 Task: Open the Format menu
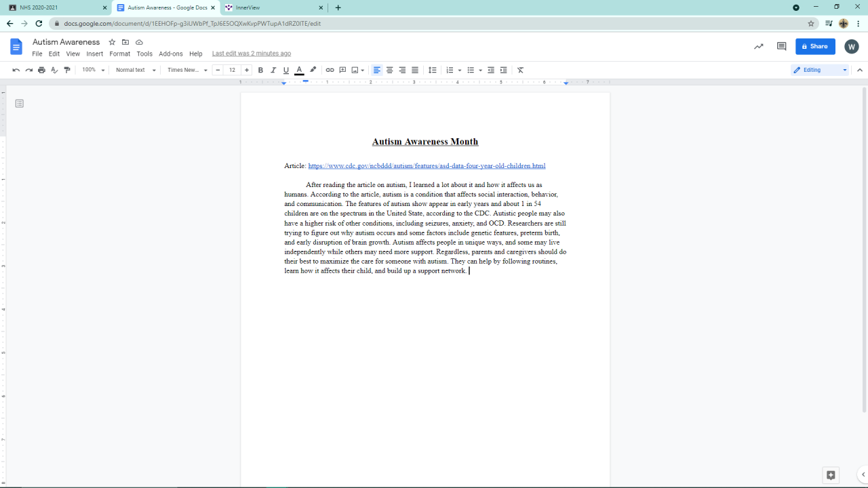pos(119,54)
